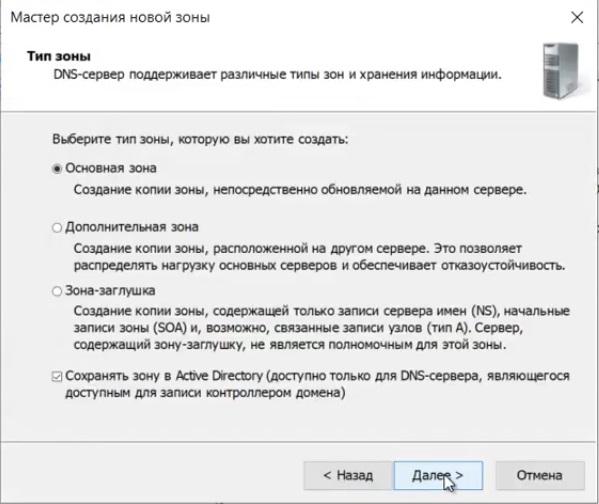599x504 pixels.
Task: Go forward with the "Далее >" button
Action: [438, 475]
